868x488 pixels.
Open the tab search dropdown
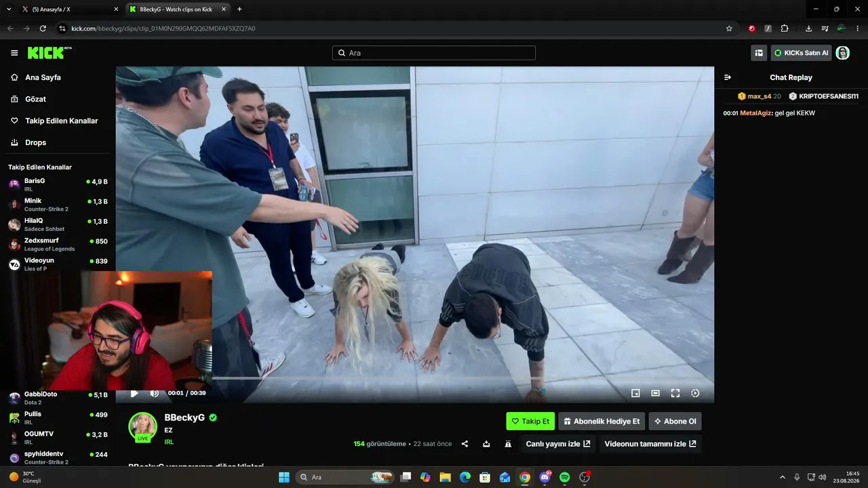9,9
